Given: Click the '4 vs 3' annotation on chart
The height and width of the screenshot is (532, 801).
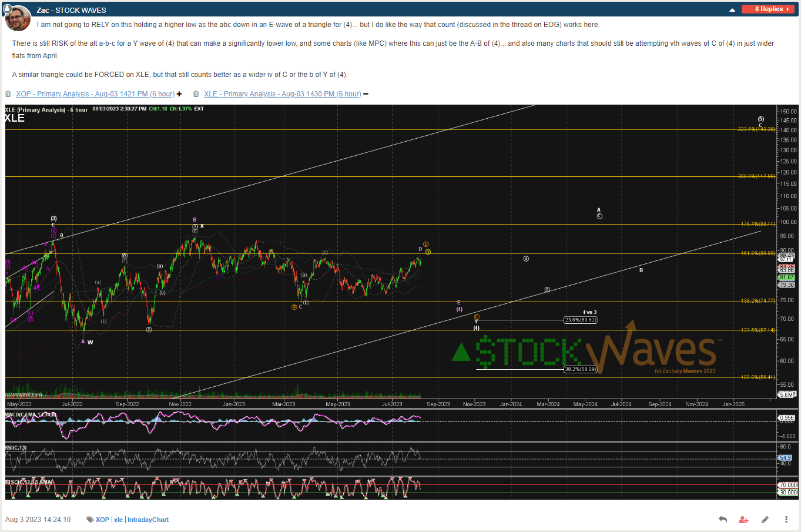Looking at the screenshot, I should 589,312.
